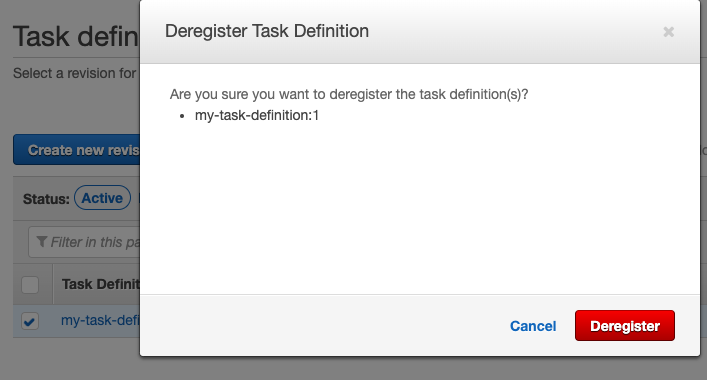Open the my-task-definition link in table
Viewport: 707px width, 380px height.
tap(101, 320)
